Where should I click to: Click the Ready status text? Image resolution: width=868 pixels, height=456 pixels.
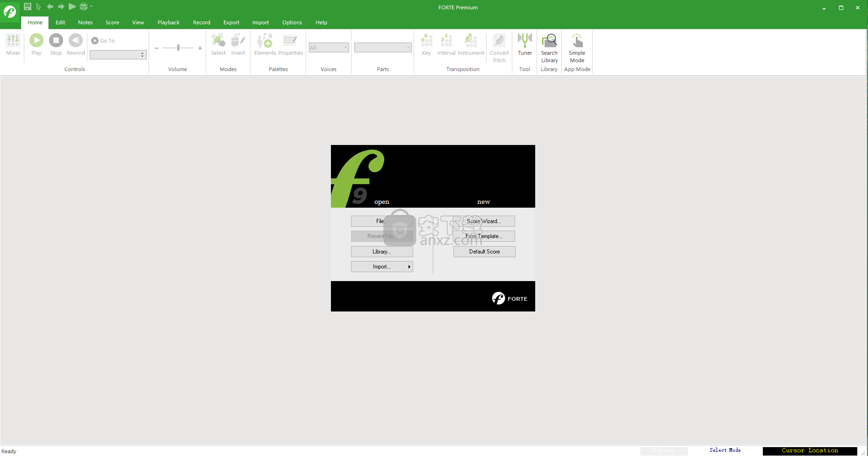9,451
